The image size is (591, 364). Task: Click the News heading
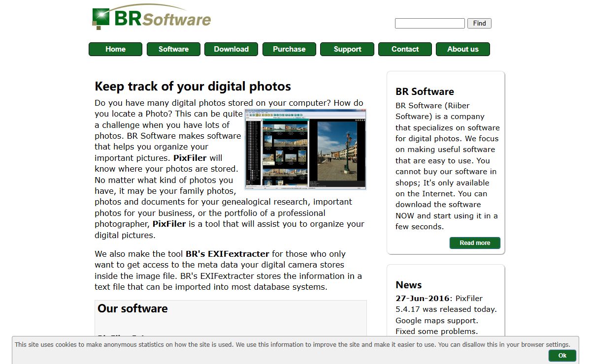[409, 285]
